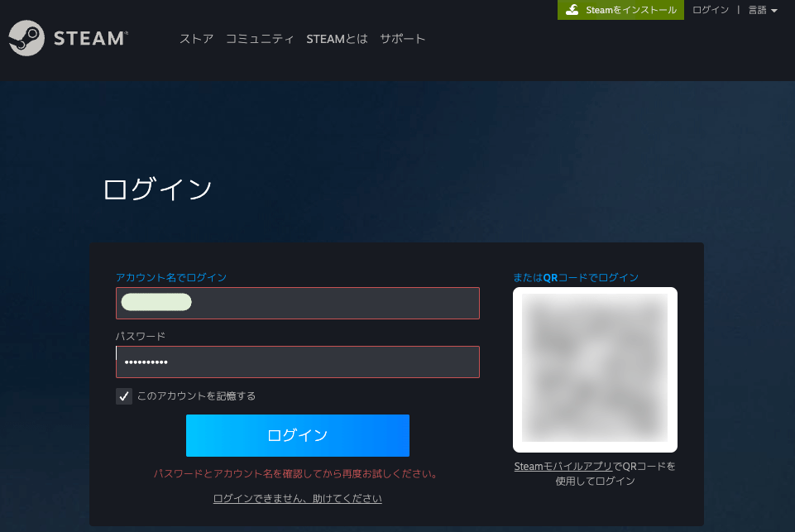This screenshot has height=532, width=795.
Task: Click the Steam logo icon
Action: [26, 38]
